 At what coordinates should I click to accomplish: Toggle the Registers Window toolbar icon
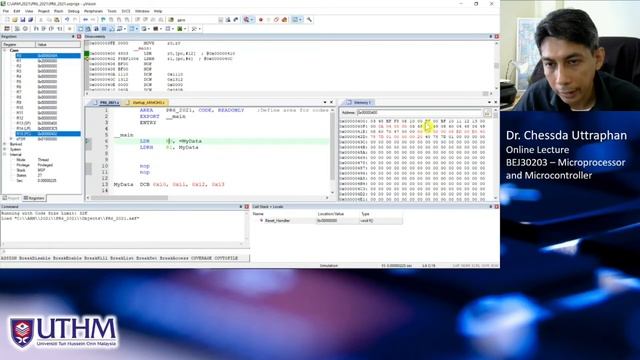click(104, 29)
